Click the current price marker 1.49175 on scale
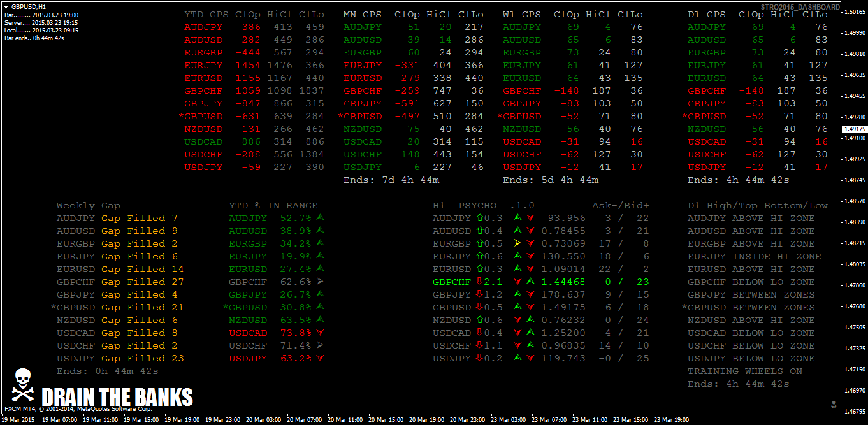The height and width of the screenshot is (425, 868). pos(855,129)
